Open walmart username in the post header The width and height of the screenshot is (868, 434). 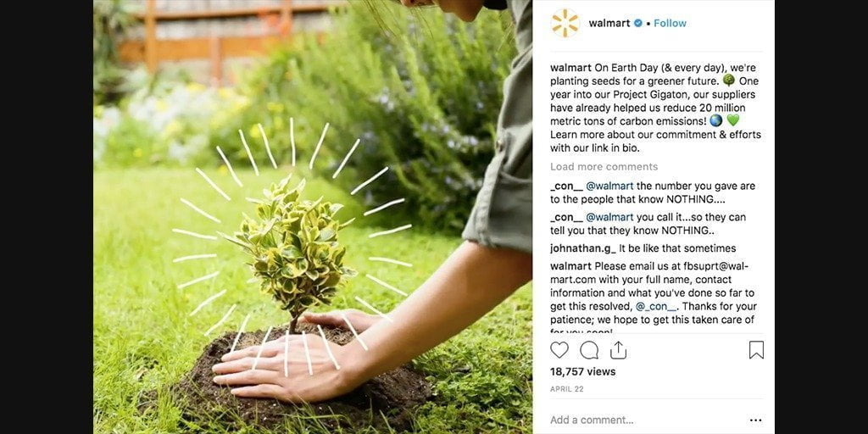point(609,23)
